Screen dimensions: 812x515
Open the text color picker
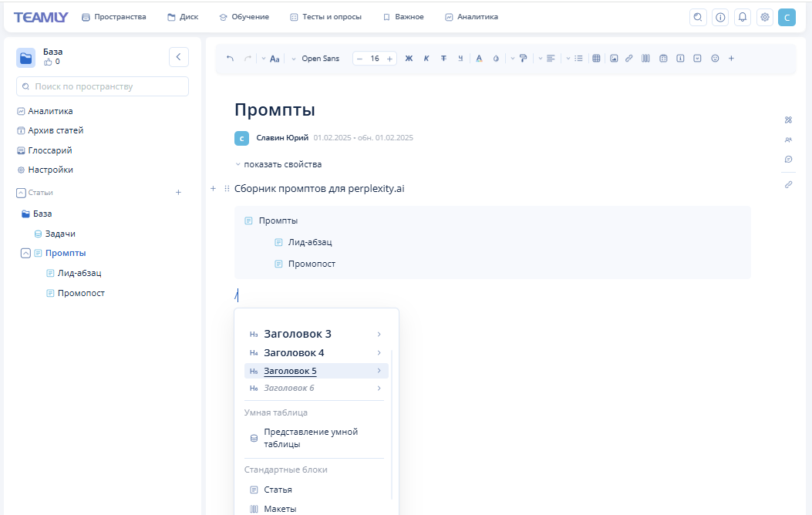coord(479,59)
